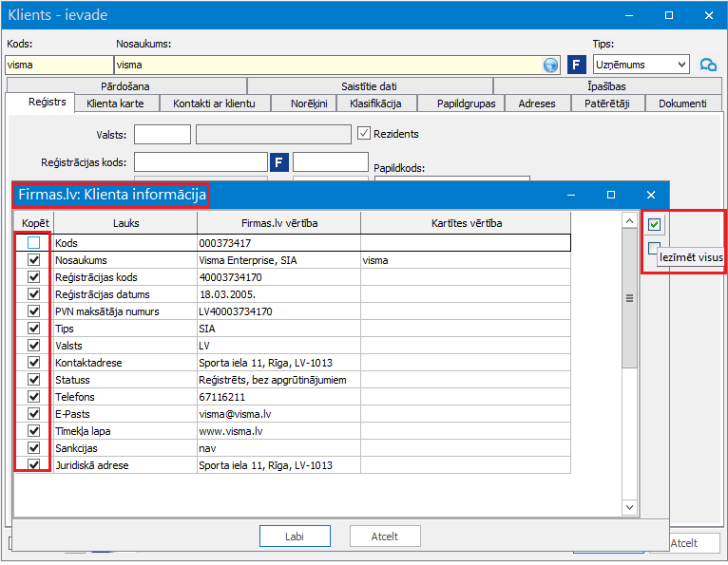This screenshot has height=565, width=728.
Task: Open the Klasifikācija tab
Action: point(376,104)
